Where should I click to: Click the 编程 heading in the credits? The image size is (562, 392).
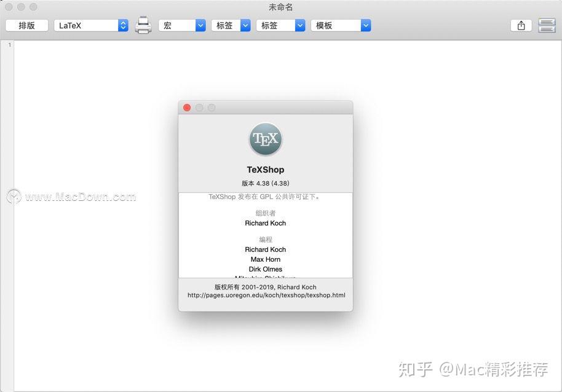point(266,240)
